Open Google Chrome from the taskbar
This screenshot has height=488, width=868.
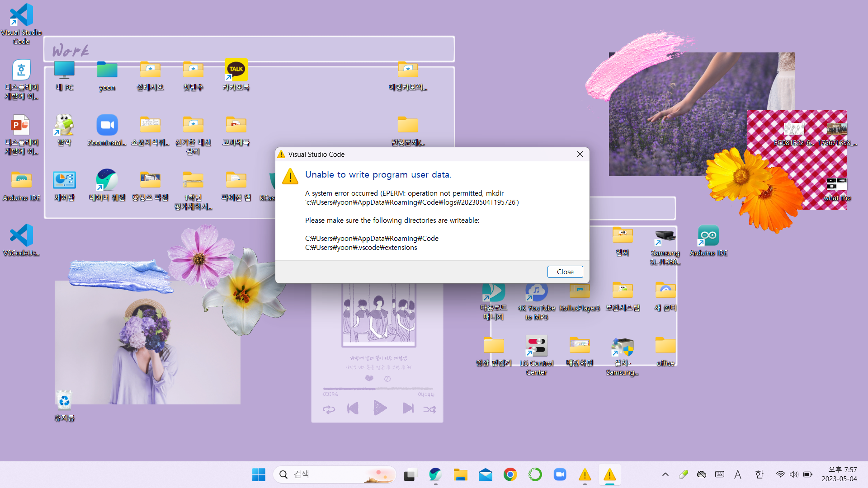click(510, 474)
